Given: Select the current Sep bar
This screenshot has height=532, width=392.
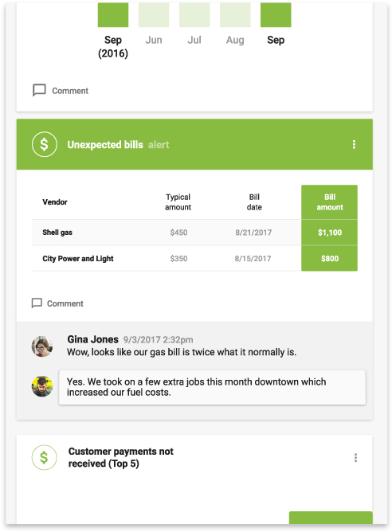Looking at the screenshot, I should [276, 14].
